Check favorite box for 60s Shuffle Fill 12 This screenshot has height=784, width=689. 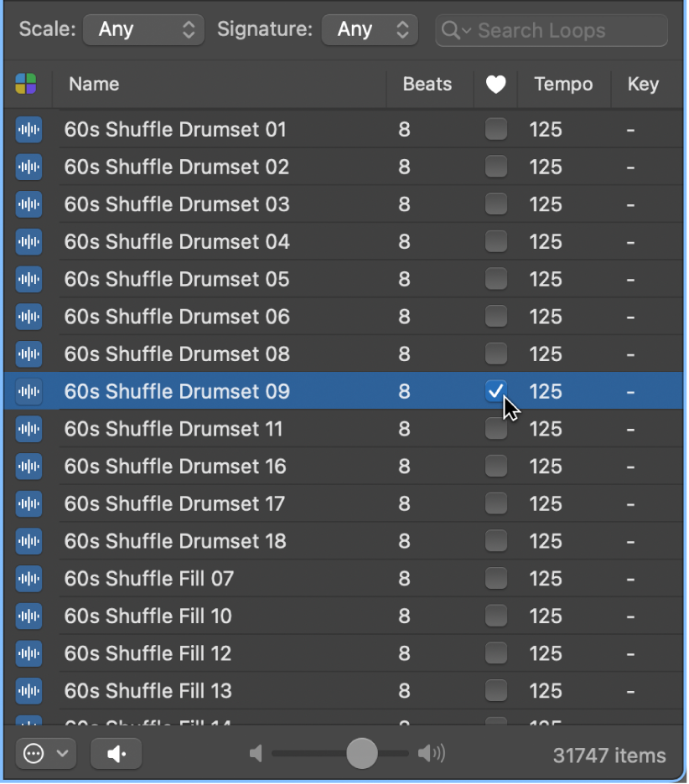pyautogui.click(x=496, y=653)
